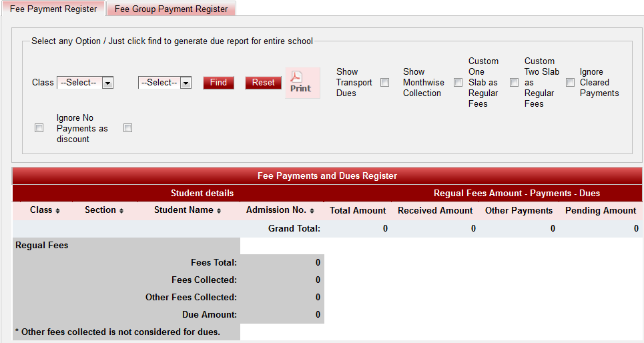Sort by Admission No. column arrows

312,211
